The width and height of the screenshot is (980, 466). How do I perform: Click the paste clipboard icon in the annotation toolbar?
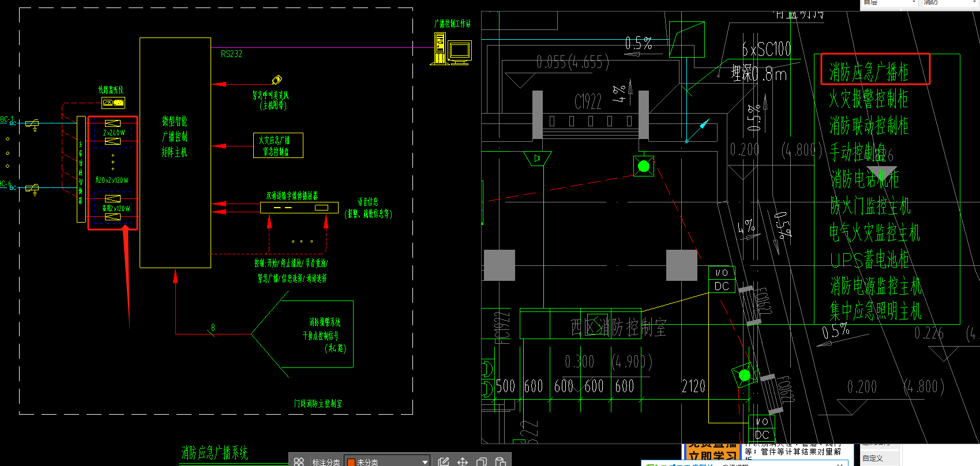(501, 461)
